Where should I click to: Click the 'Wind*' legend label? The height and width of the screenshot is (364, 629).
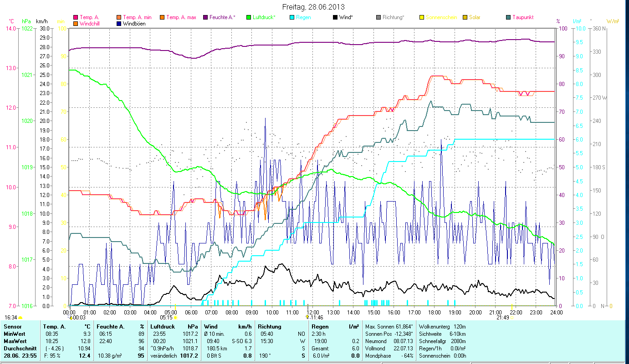pyautogui.click(x=346, y=18)
